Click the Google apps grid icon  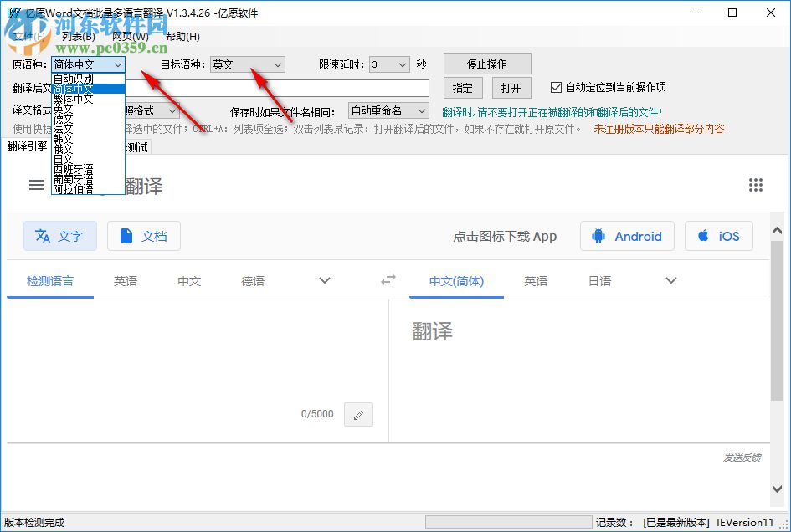click(x=755, y=185)
